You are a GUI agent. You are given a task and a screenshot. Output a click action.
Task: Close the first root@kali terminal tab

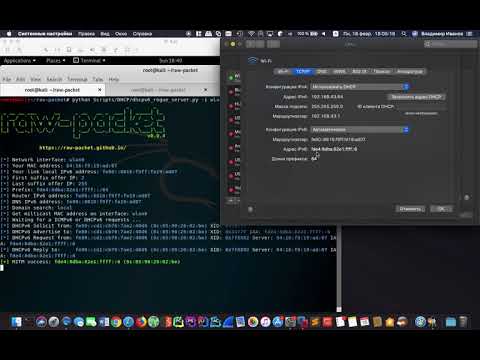[x=100, y=90]
